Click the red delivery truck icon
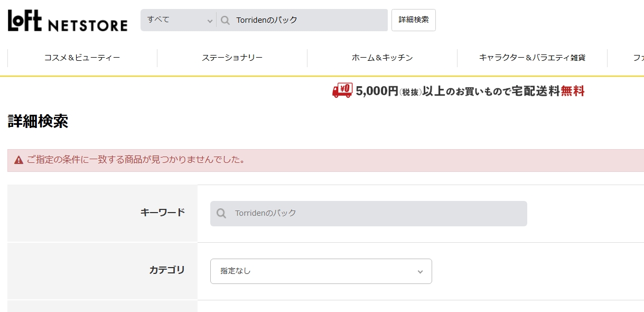644x312 pixels. 342,90
